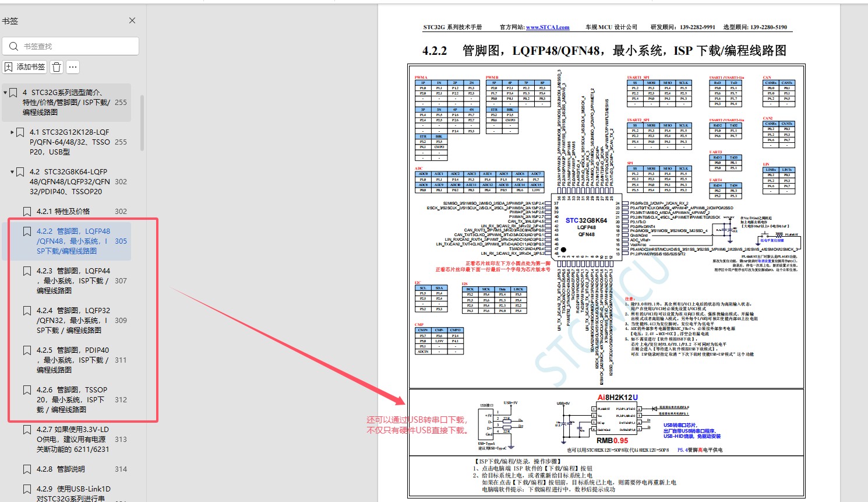Viewport: 868px width, 502px height.
Task: Click bookmark icon beside 4.2.6 TSSOP20
Action: point(27,390)
